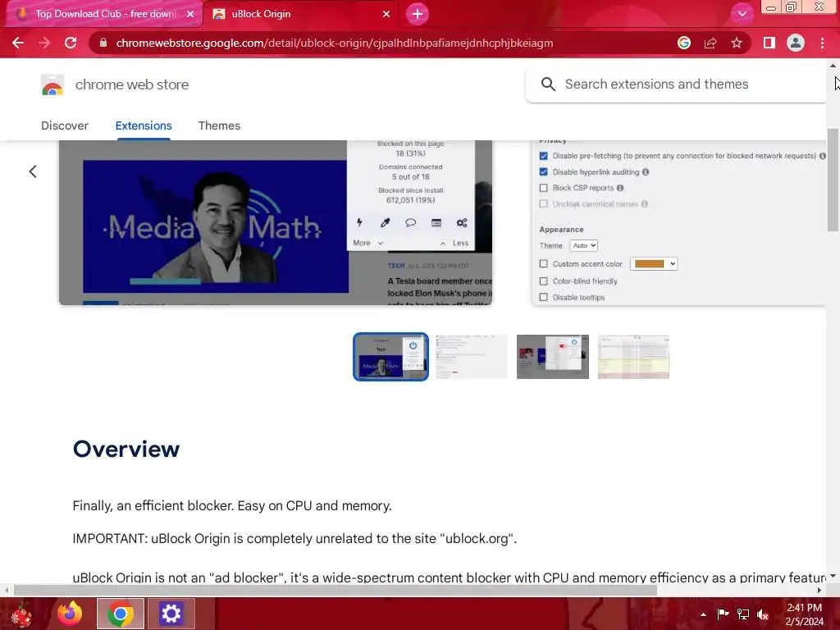Open the tab search dropdown arrow
The image size is (840, 630).
[742, 14]
